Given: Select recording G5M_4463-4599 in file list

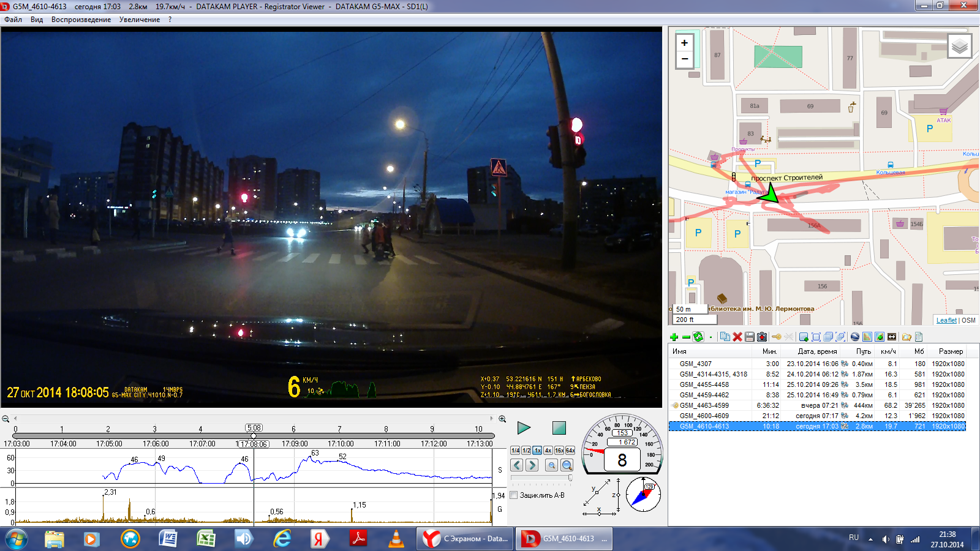Looking at the screenshot, I should tap(704, 405).
